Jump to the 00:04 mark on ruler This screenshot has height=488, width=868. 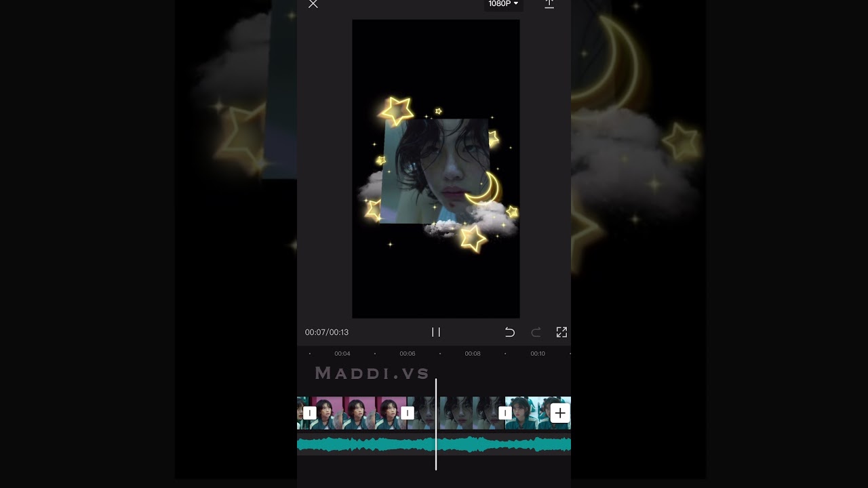[x=342, y=354]
